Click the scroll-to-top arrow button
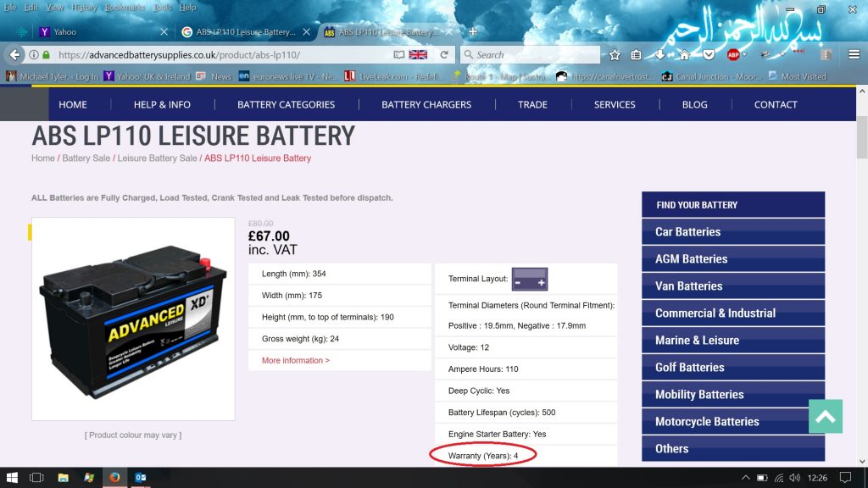 pos(826,416)
